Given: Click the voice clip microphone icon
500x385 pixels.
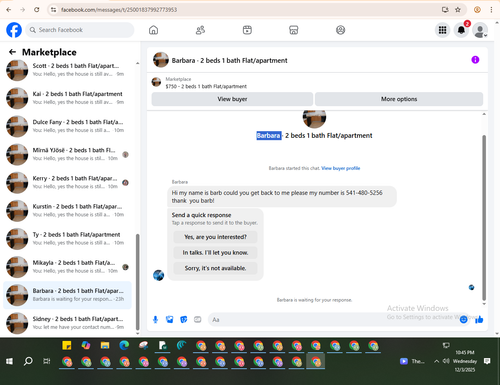Looking at the screenshot, I should coord(155,320).
